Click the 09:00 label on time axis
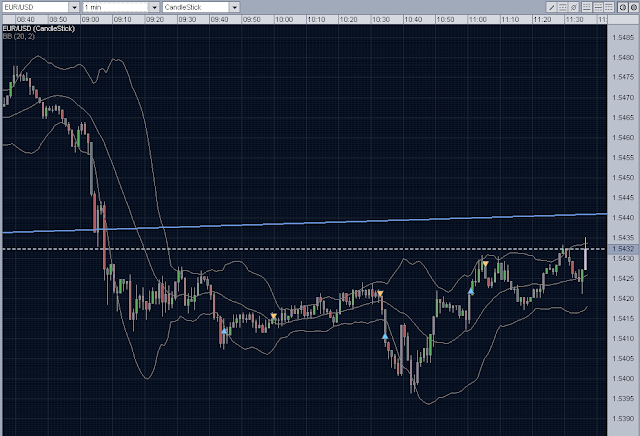Viewport: 640px width, 436px height. click(x=90, y=19)
